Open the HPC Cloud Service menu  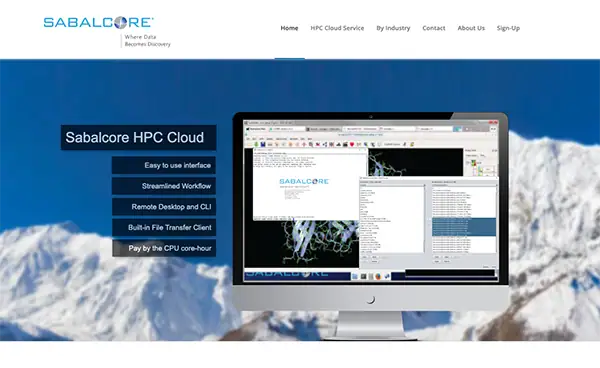pyautogui.click(x=337, y=28)
